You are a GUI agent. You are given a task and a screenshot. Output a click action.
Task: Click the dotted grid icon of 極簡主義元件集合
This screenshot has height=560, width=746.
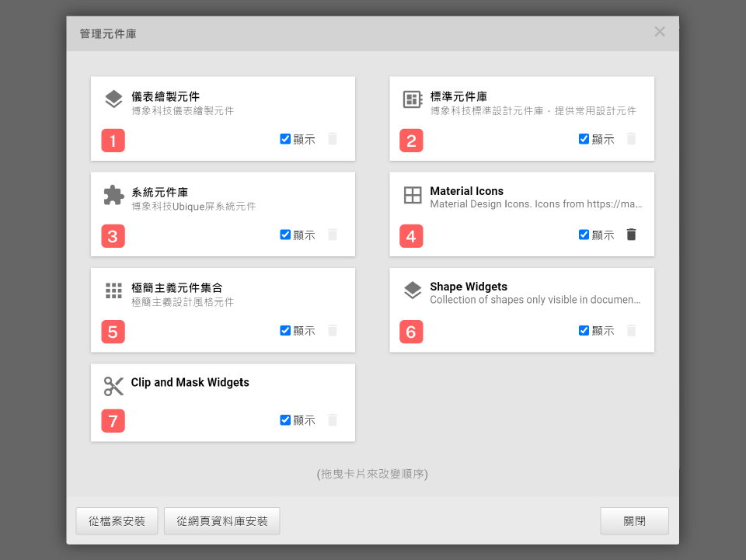pos(113,290)
